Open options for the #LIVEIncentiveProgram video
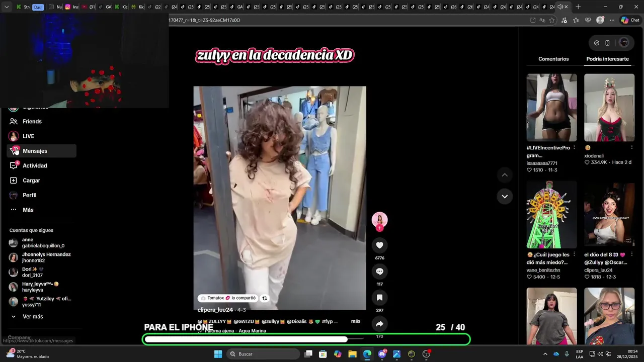644x362 pixels. click(574, 147)
